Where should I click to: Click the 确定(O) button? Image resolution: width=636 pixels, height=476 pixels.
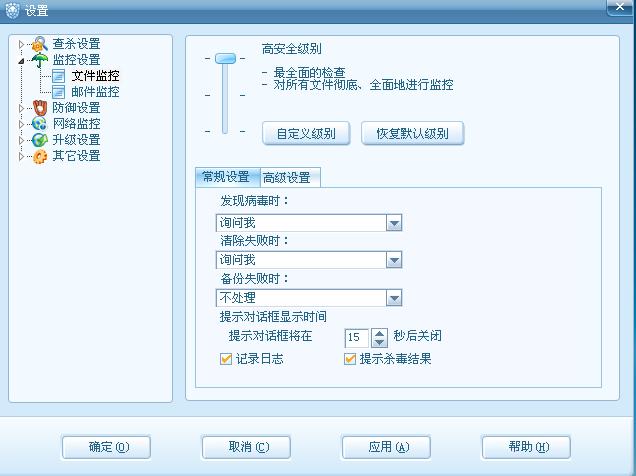click(106, 447)
